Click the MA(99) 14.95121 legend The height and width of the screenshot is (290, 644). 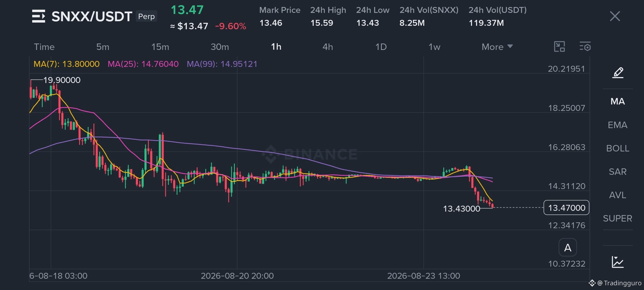coord(222,64)
